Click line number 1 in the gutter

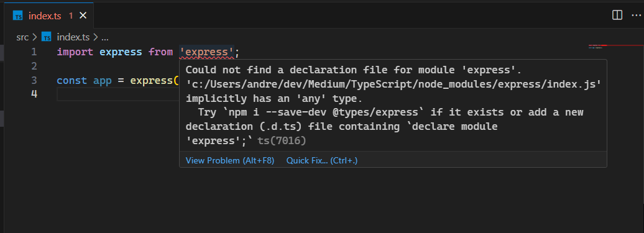coord(34,52)
